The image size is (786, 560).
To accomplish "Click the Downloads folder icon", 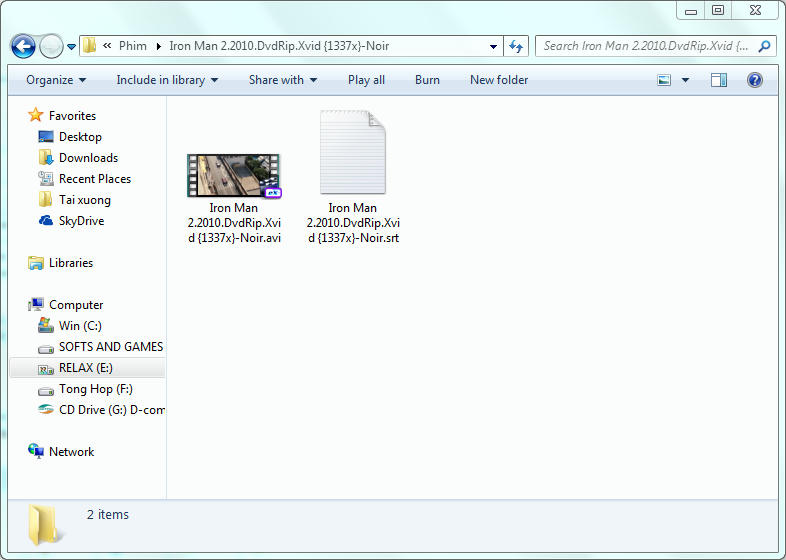I will (46, 157).
